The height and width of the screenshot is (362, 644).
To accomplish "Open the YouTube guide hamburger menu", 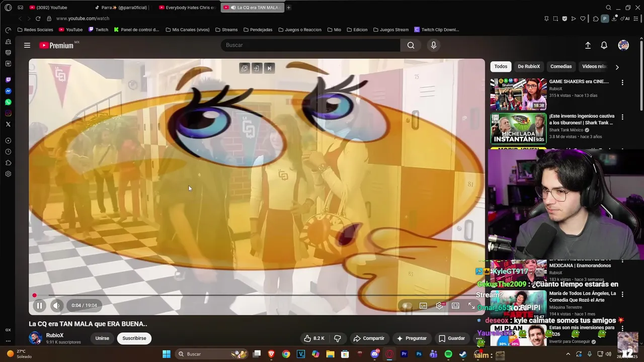I will (x=27, y=45).
